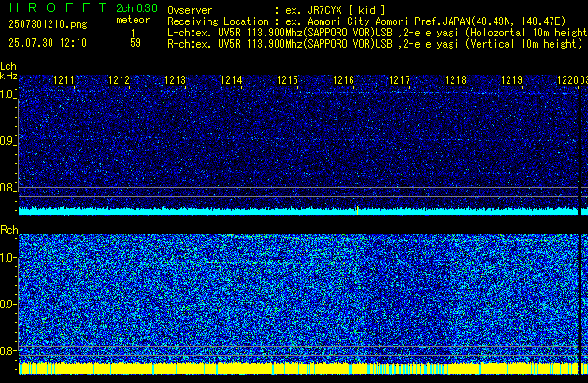Click the meteor count value 59
Screen dimensions: 588x383
[136, 43]
